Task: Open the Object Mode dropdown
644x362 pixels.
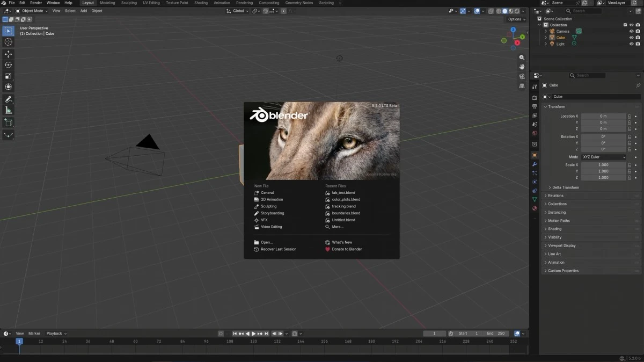Action: pos(32,11)
